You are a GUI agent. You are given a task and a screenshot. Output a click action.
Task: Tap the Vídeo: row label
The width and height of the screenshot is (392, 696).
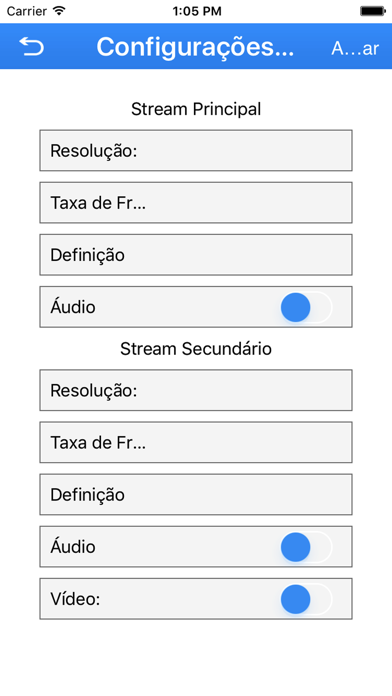75,599
